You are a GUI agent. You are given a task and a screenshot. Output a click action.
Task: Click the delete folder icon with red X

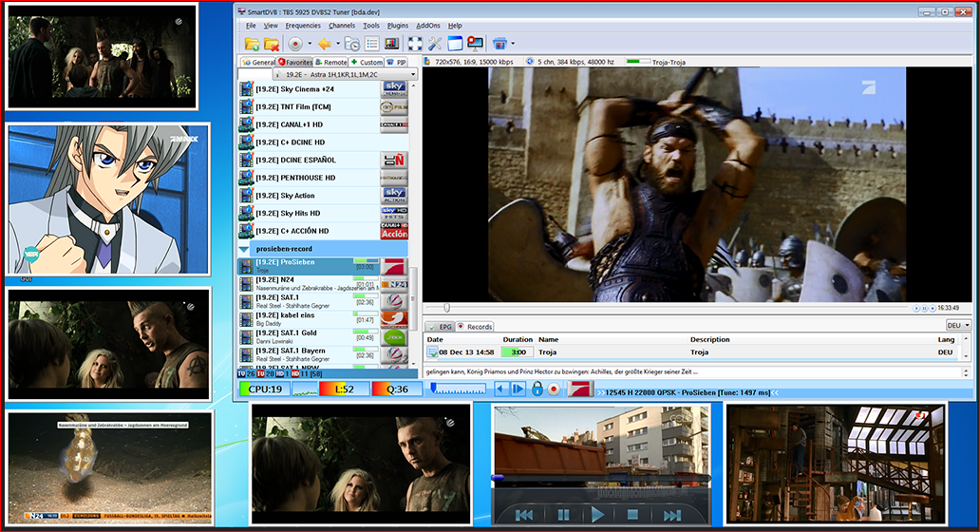click(x=272, y=44)
